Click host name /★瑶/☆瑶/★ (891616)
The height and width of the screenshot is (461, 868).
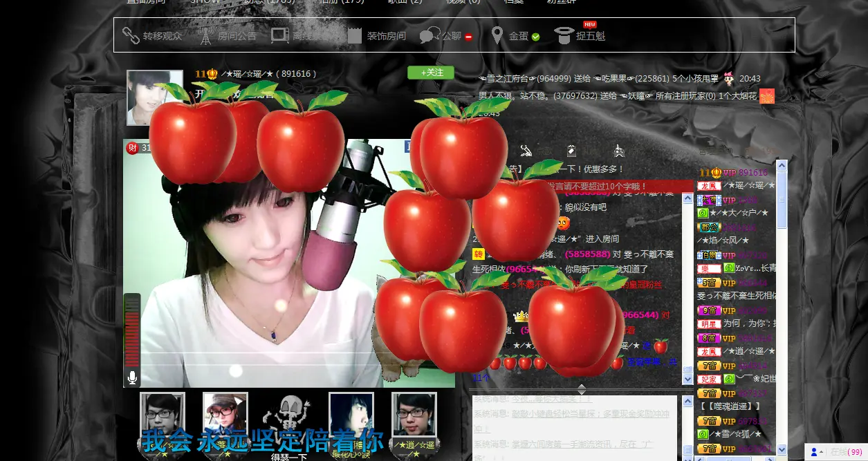(x=269, y=74)
